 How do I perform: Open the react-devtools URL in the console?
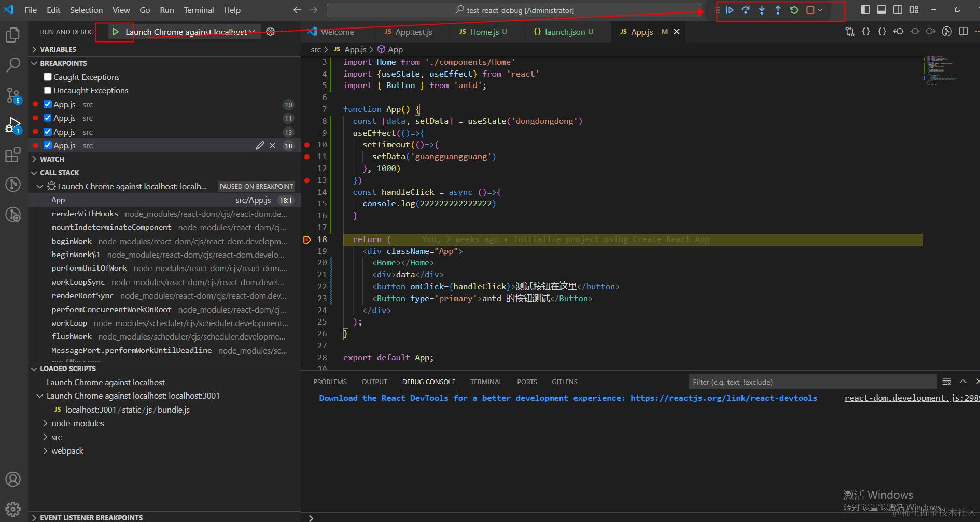[x=724, y=398]
